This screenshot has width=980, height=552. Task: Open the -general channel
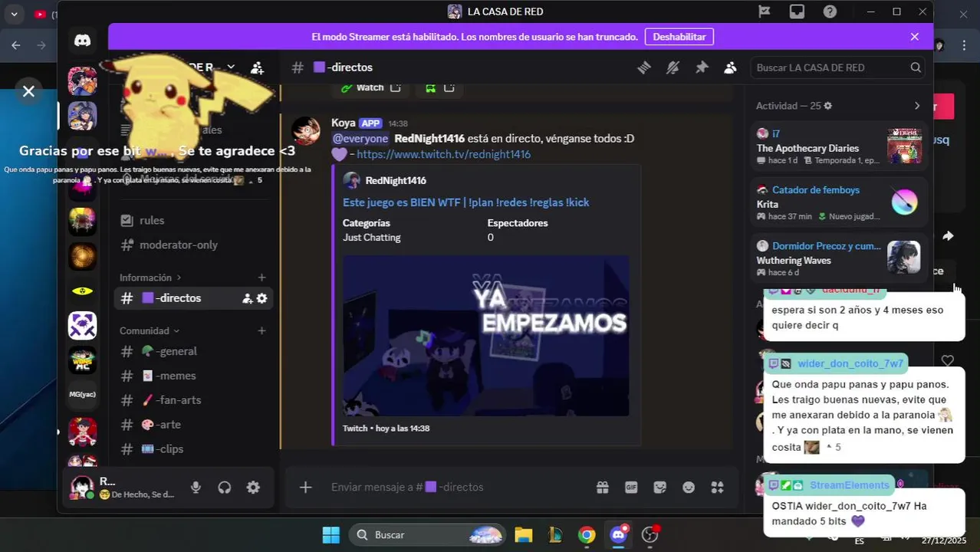[x=192, y=351]
